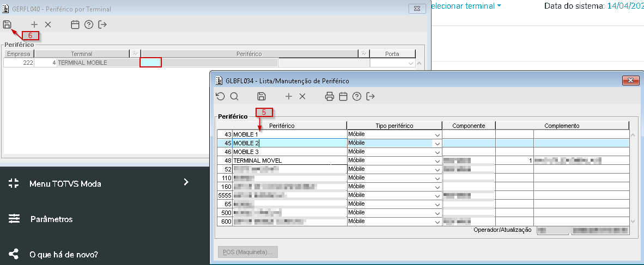Click Periférico column header in GLBFL034
Viewport: 644px width, 265px height.
tap(282, 126)
